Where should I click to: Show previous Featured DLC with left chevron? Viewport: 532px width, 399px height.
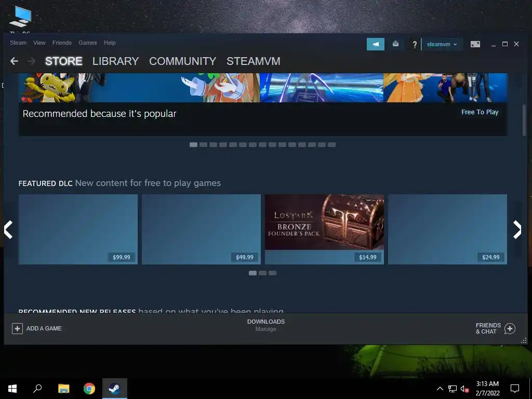(8, 230)
